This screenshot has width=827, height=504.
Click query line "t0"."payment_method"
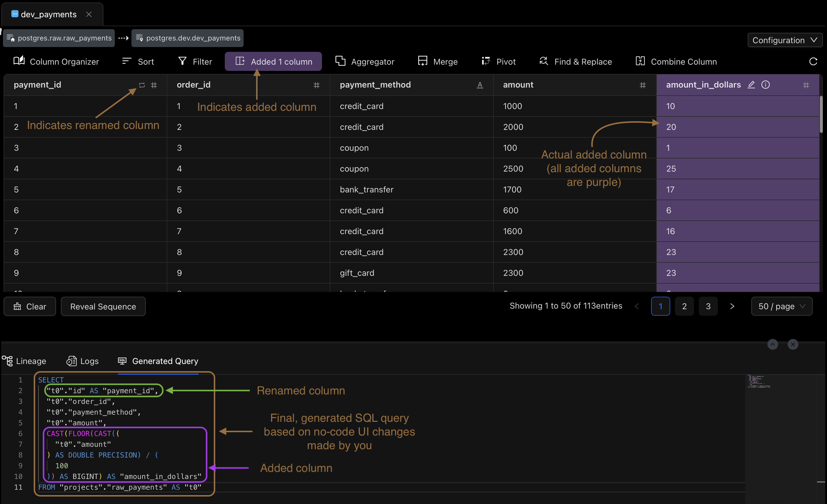click(x=94, y=412)
